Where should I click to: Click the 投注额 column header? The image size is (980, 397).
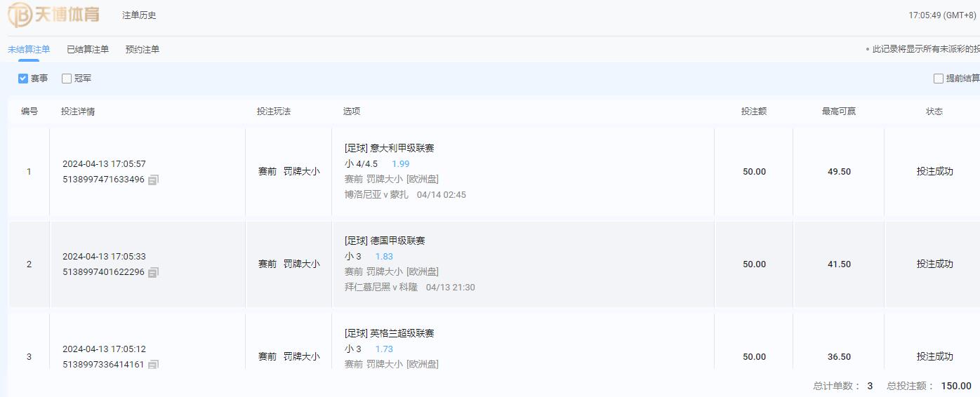point(754,112)
